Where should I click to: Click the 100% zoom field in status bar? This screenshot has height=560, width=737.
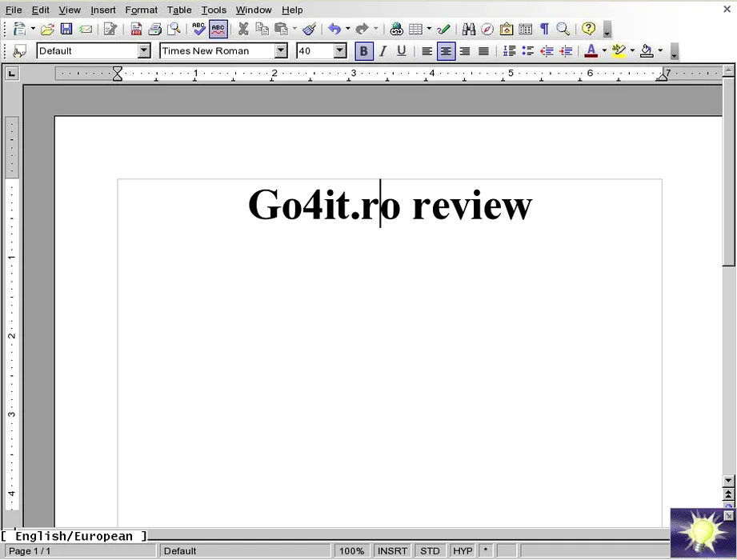[351, 551]
